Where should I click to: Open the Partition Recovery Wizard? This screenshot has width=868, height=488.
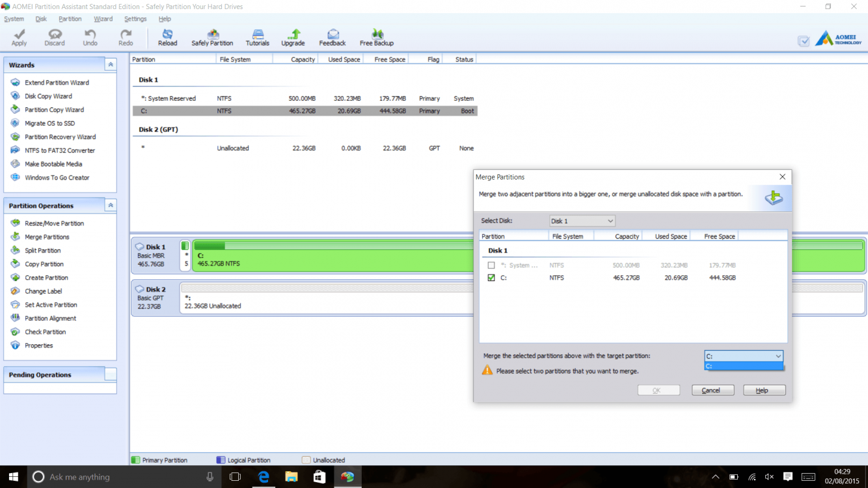pos(53,137)
